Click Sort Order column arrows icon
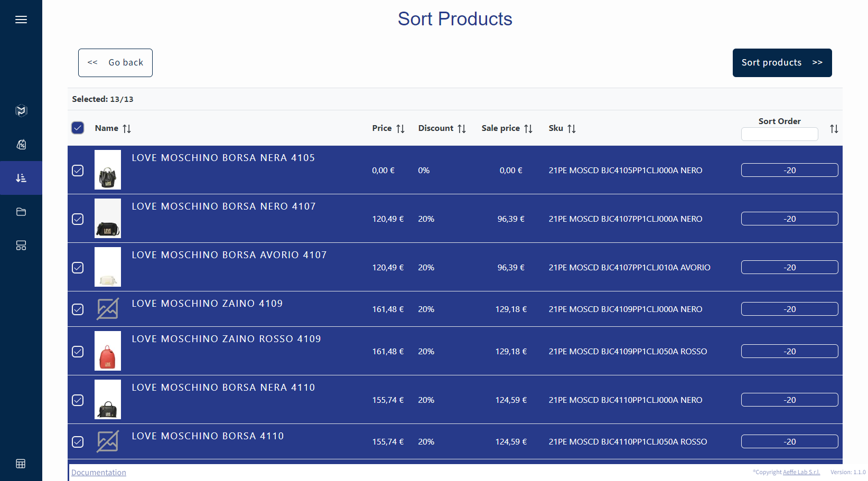 point(834,129)
